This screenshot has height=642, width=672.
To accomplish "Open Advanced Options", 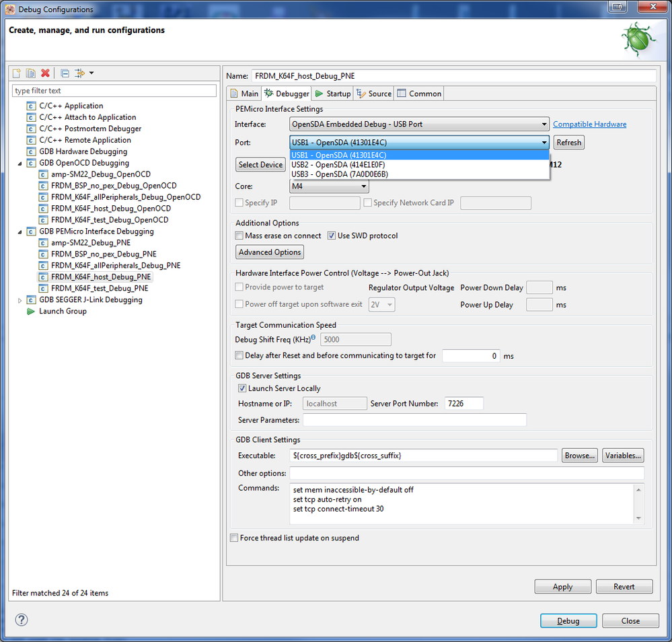I will tap(270, 252).
